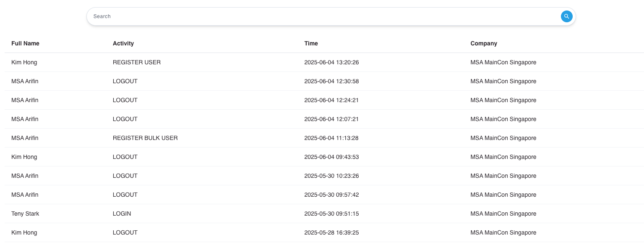
Task: Click the Teny Stark name cell
Action: pyautogui.click(x=25, y=214)
